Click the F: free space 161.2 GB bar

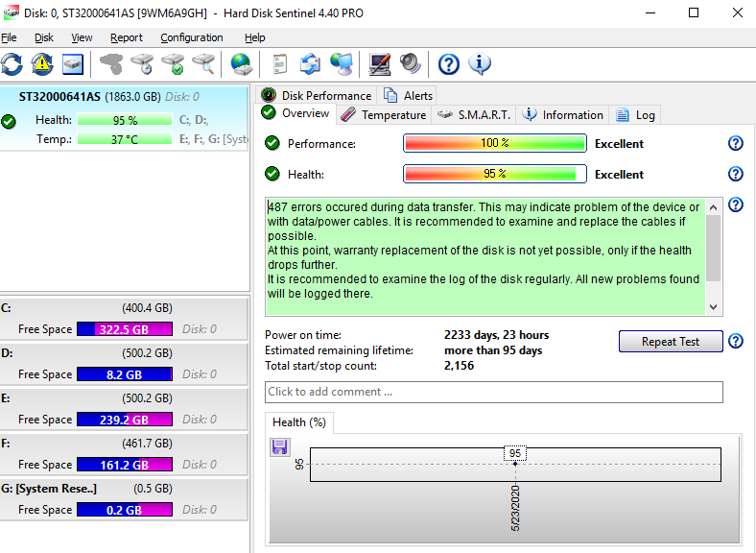125,465
